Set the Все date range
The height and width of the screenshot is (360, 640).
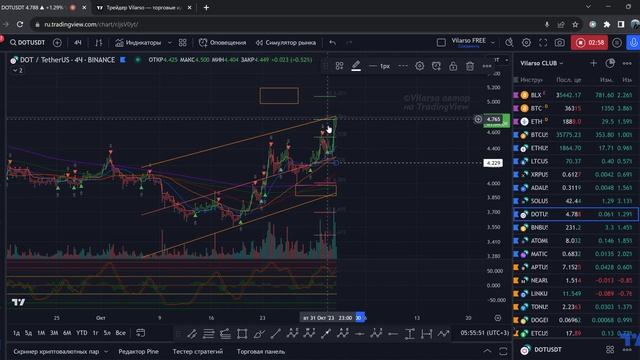120,333
